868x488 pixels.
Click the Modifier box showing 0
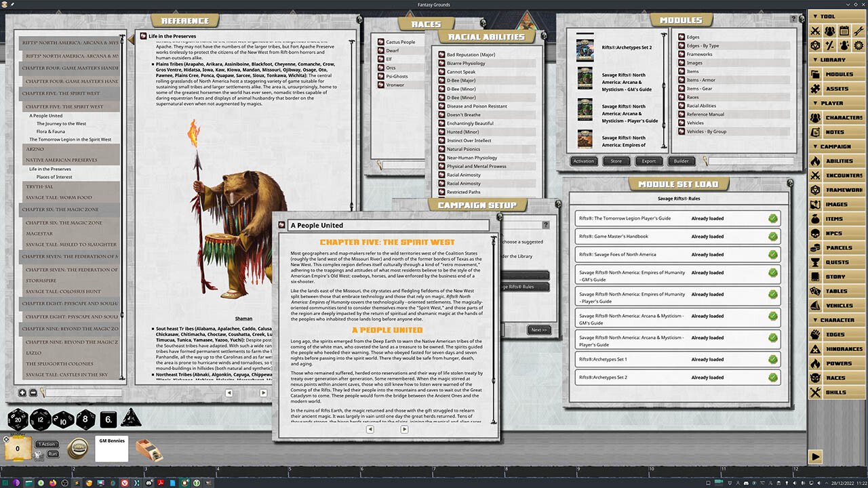click(18, 448)
